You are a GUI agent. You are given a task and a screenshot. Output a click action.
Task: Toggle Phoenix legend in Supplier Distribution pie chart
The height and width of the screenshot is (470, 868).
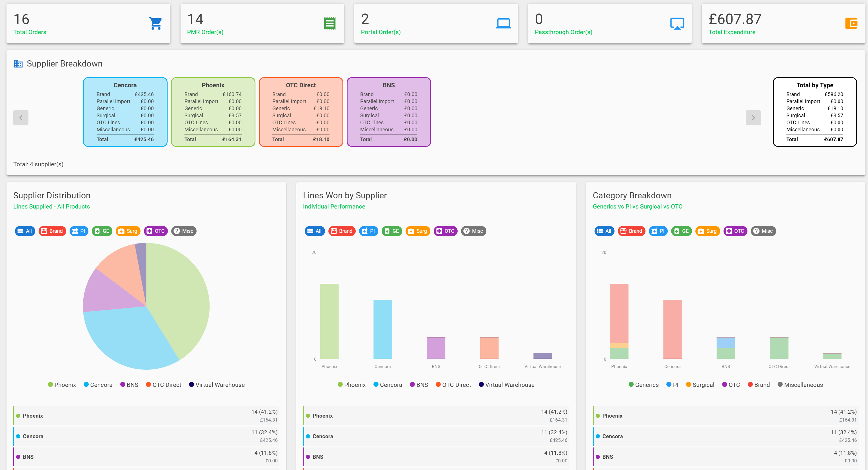62,385
